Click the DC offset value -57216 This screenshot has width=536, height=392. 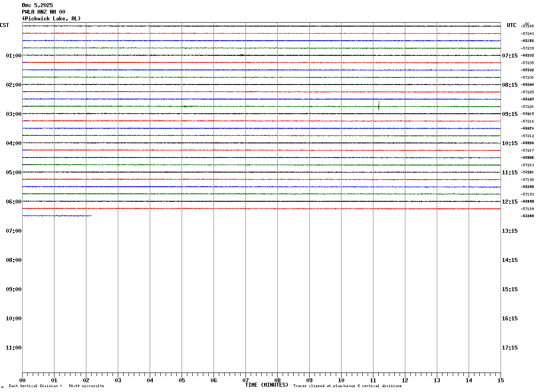point(527,121)
